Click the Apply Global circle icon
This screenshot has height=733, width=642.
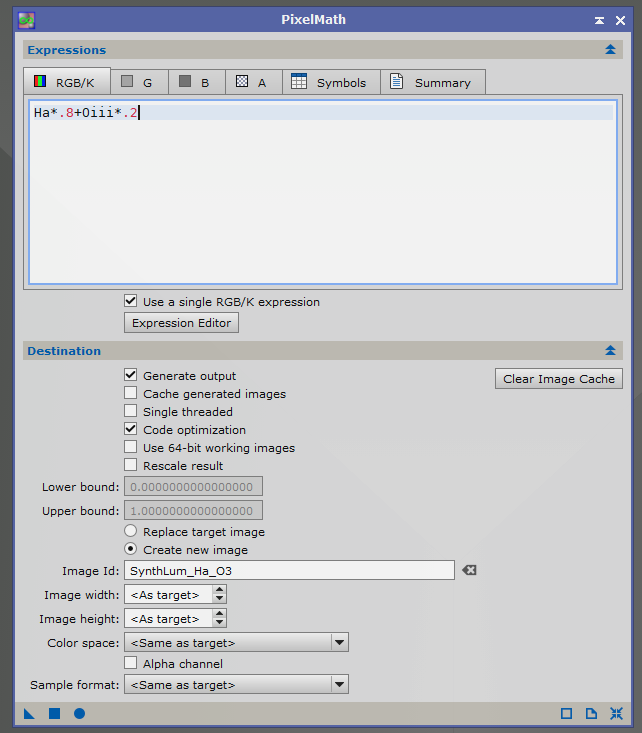click(x=79, y=713)
